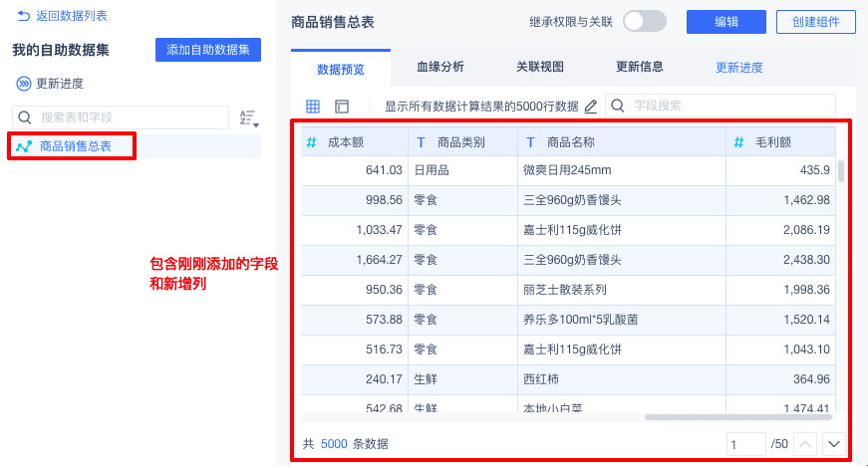The image size is (868, 468).
Task: Open the blue 更新进度 tab link
Action: [739, 68]
